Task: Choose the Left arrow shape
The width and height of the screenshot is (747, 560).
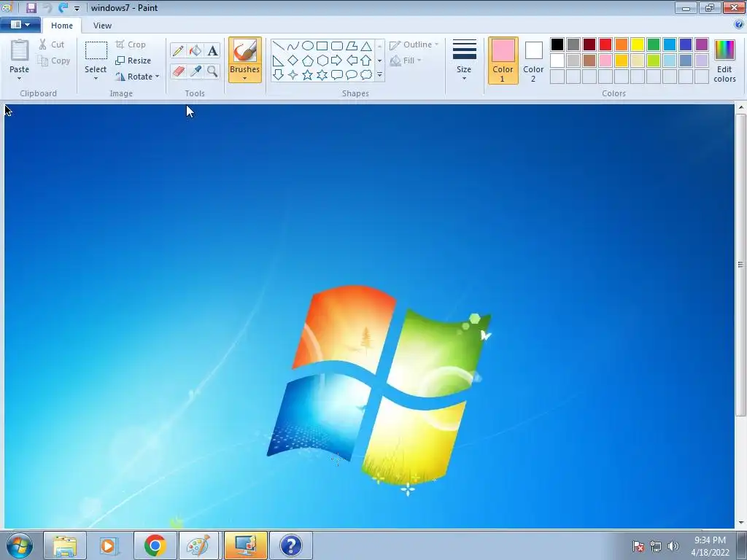Action: tap(352, 61)
